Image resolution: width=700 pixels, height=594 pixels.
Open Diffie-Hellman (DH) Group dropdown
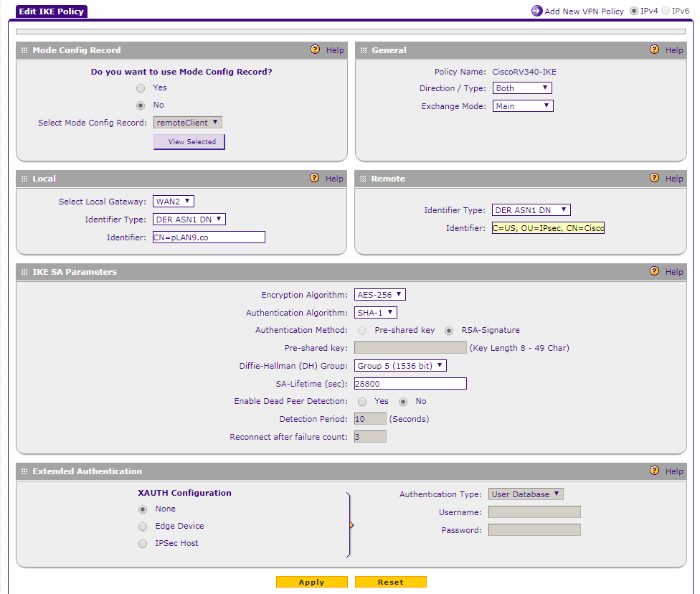(400, 366)
